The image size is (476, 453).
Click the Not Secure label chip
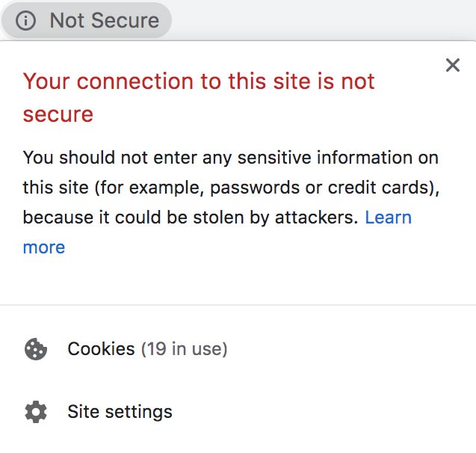[x=87, y=20]
